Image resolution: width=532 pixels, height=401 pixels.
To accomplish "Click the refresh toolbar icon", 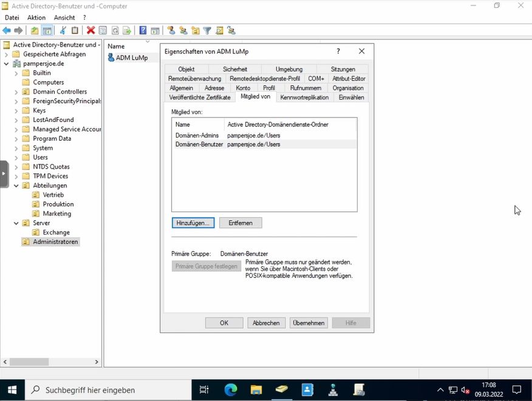I will [115, 30].
